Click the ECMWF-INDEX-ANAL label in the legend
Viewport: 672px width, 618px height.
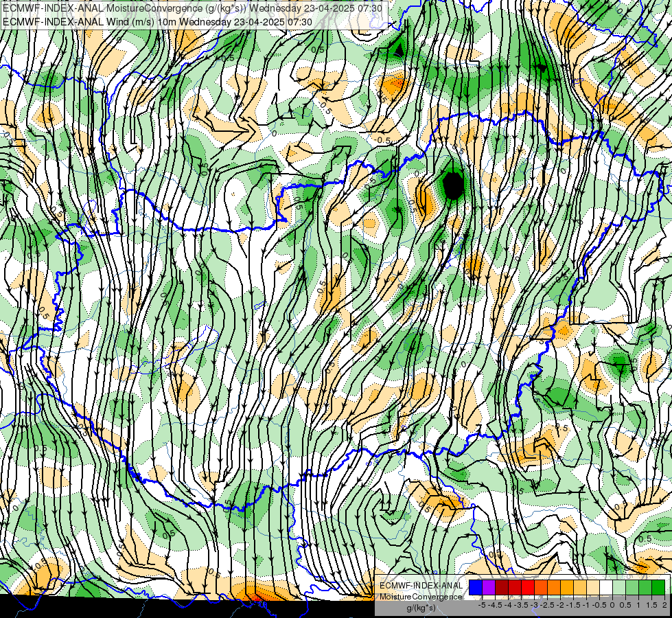pos(421,586)
